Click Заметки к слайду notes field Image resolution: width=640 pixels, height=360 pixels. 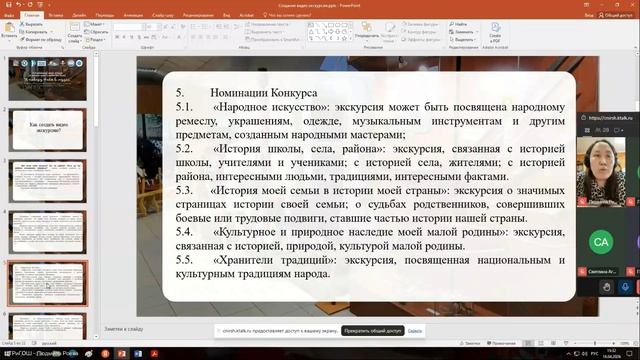click(124, 329)
